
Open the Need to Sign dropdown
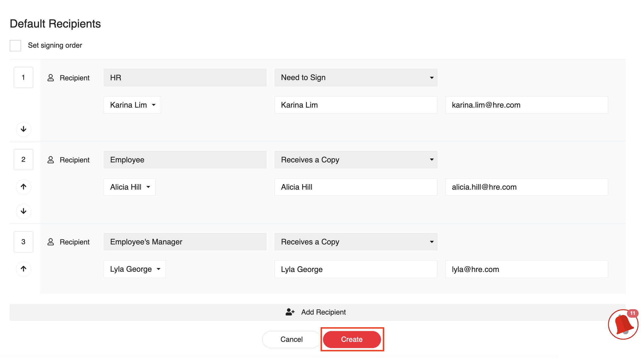click(x=356, y=78)
